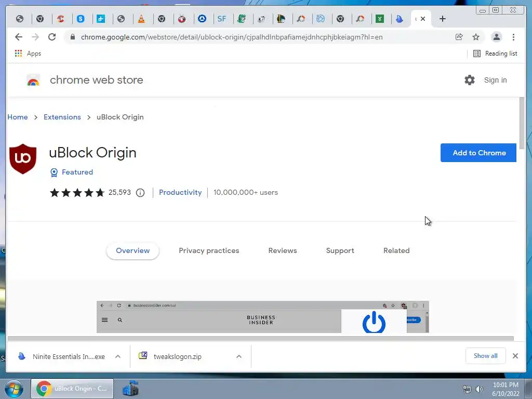
Task: Open web store settings gear
Action: (470, 80)
